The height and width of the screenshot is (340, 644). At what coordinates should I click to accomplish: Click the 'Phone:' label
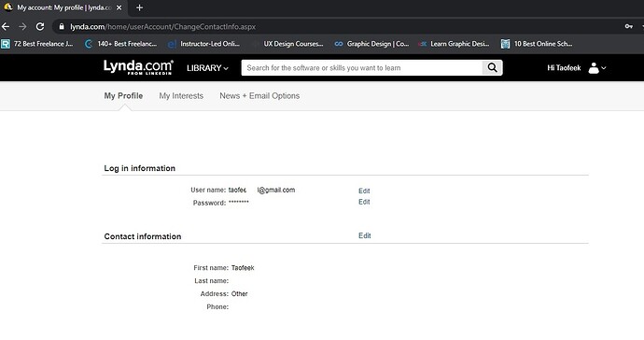tap(217, 306)
